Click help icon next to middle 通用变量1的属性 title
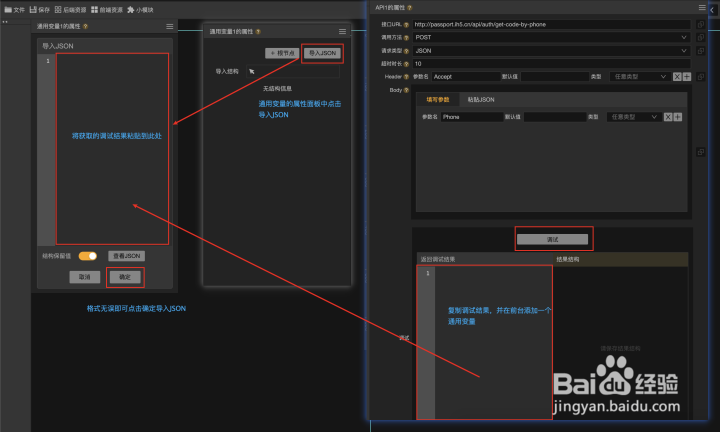The image size is (720, 432). (258, 32)
